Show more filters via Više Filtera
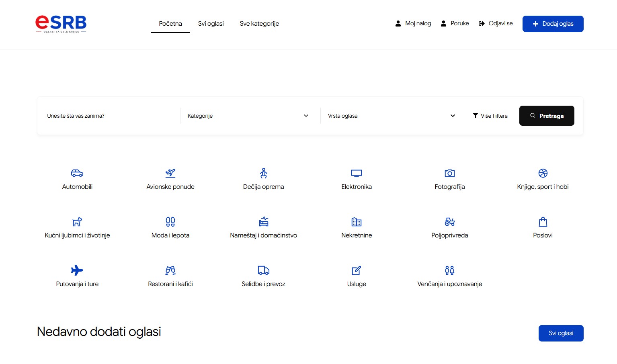Image resolution: width=617 pixels, height=364 pixels. (490, 116)
